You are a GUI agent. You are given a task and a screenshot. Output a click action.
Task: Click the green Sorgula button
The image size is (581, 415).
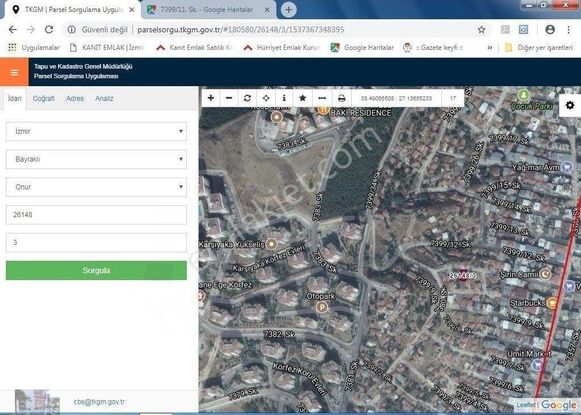pyautogui.click(x=96, y=270)
